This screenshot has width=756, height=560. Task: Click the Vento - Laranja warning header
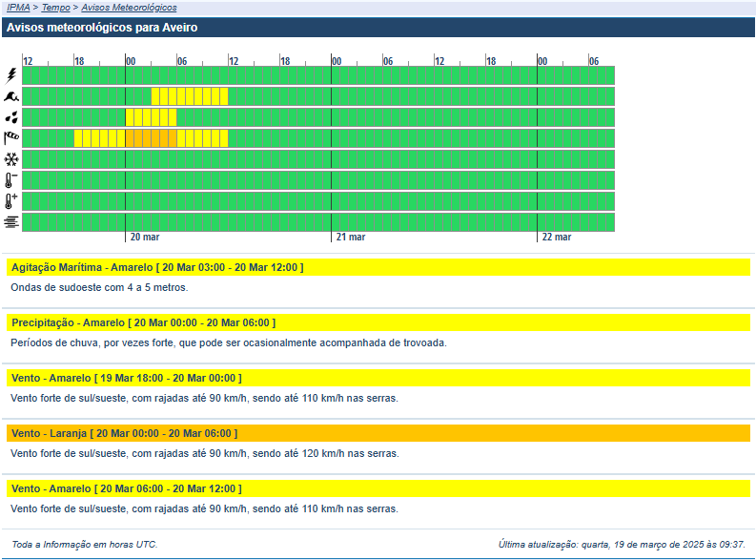[x=124, y=433]
